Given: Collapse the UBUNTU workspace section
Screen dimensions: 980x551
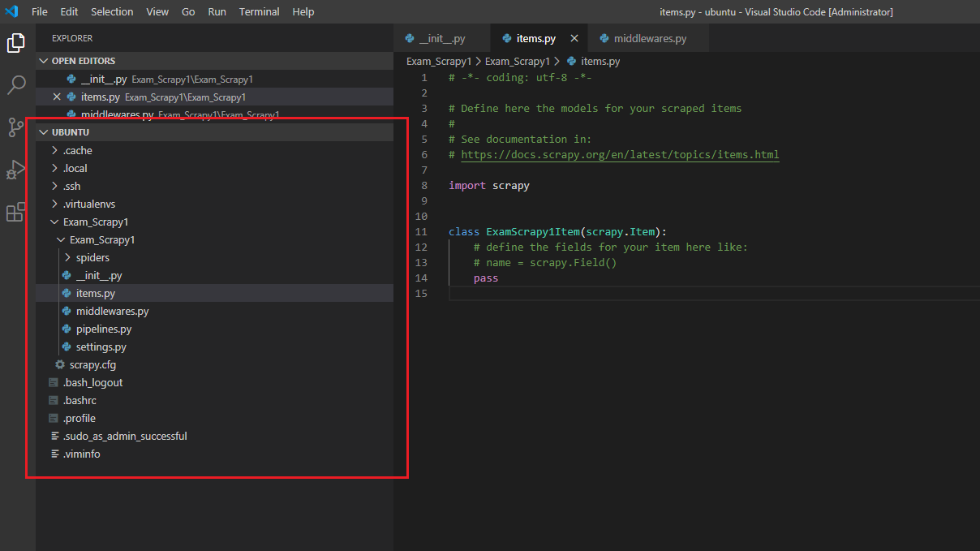Looking at the screenshot, I should (x=43, y=132).
